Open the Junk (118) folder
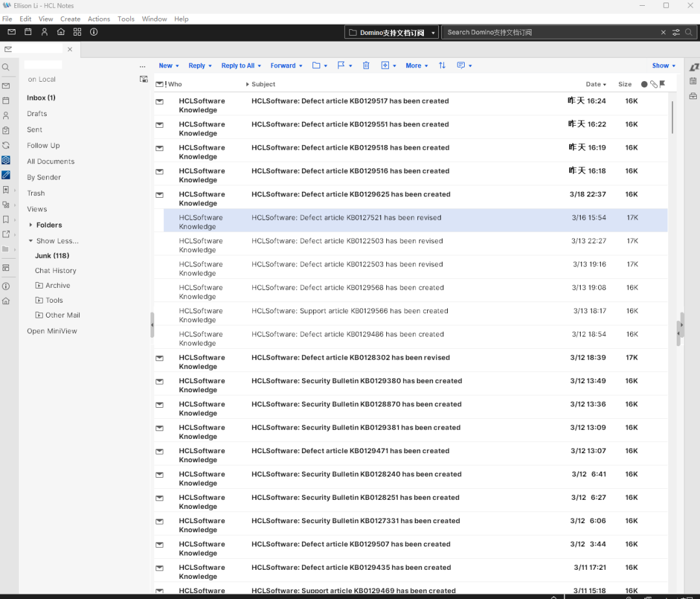 (x=52, y=256)
